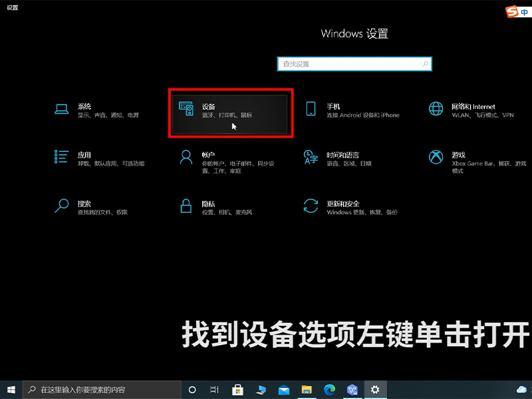532x399 pixels.
Task: Open File Explorer from taskbar
Action: (307, 390)
